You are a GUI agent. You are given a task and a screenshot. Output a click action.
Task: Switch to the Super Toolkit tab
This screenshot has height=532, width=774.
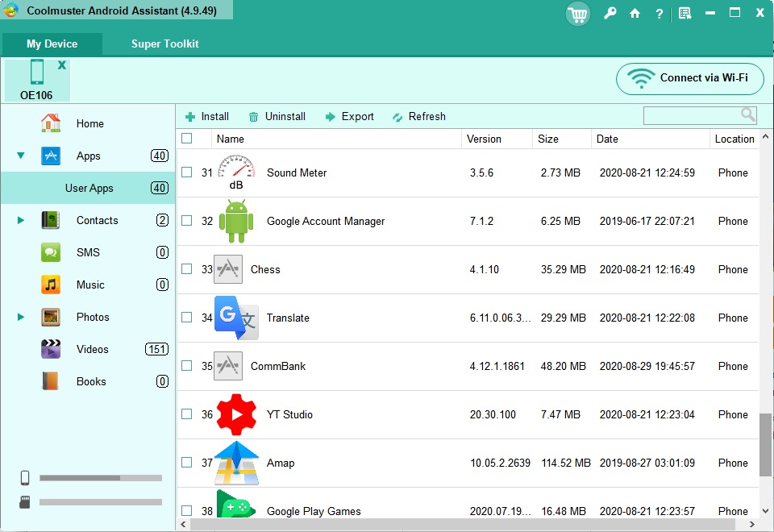tap(164, 44)
